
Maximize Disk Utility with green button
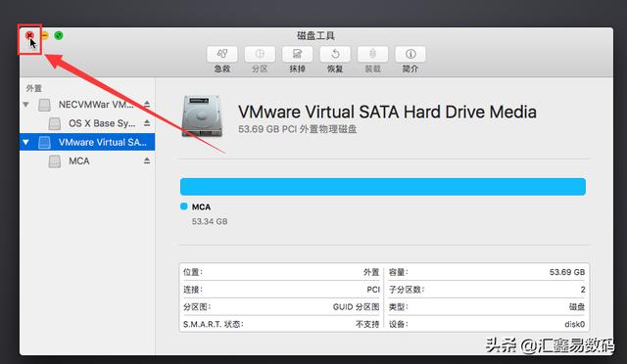[x=59, y=35]
